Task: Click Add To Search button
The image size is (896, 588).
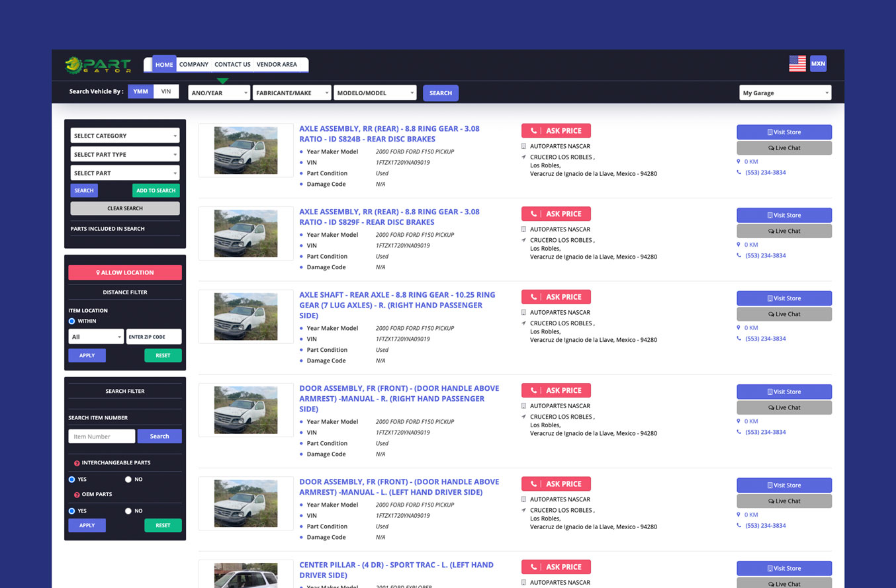Action: click(x=156, y=190)
